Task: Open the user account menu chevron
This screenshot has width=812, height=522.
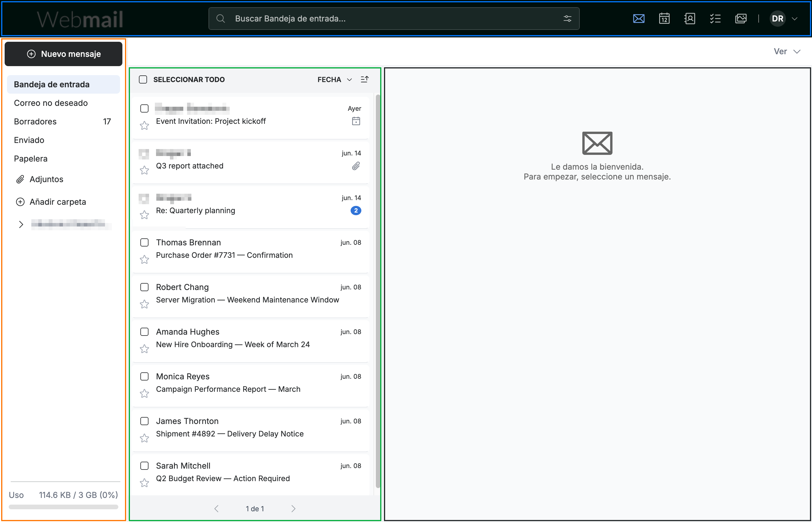Action: [794, 19]
